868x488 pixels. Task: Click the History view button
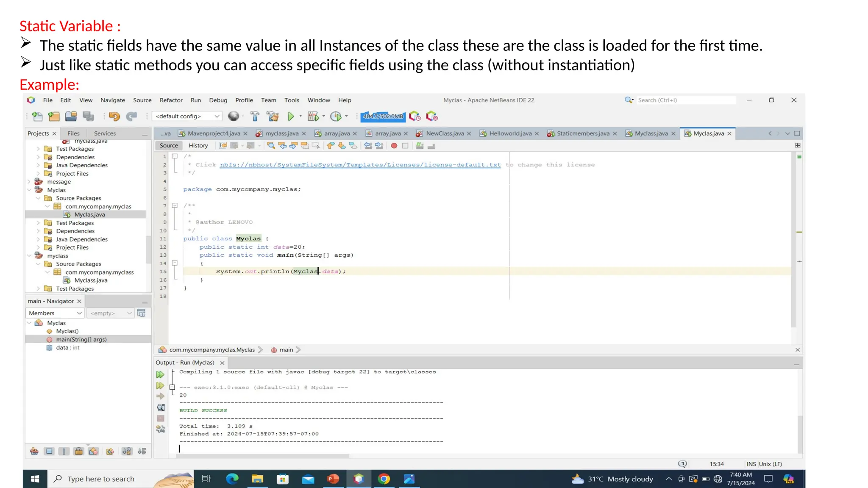pyautogui.click(x=198, y=146)
